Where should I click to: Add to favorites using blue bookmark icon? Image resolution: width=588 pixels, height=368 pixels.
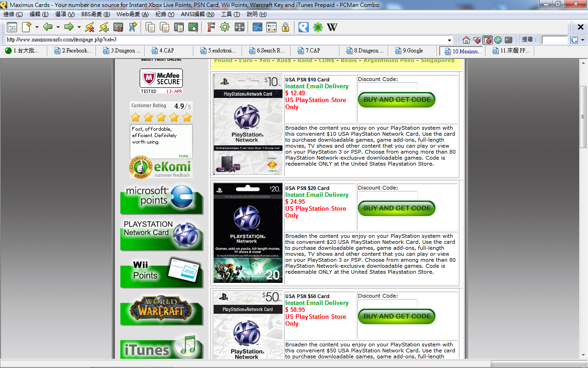coord(132,27)
